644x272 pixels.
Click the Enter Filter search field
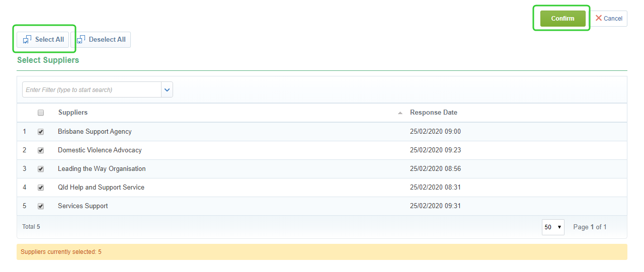tap(92, 90)
